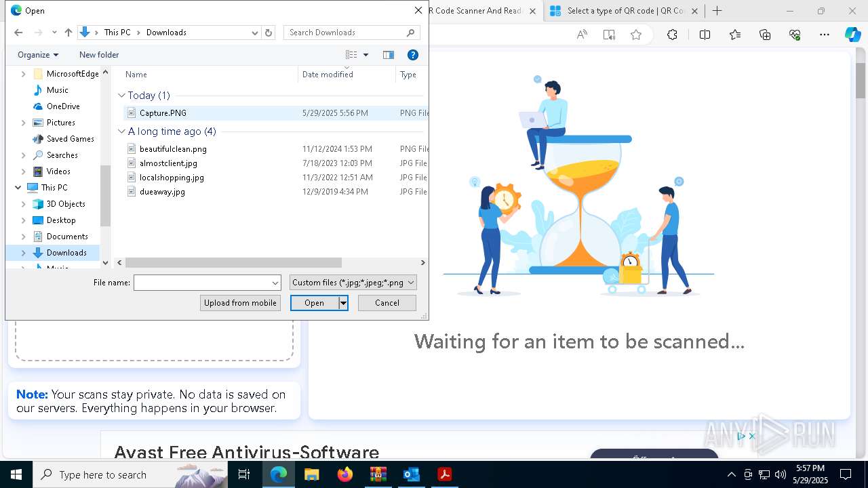
Task: Open Windows Start menu
Action: point(16,474)
